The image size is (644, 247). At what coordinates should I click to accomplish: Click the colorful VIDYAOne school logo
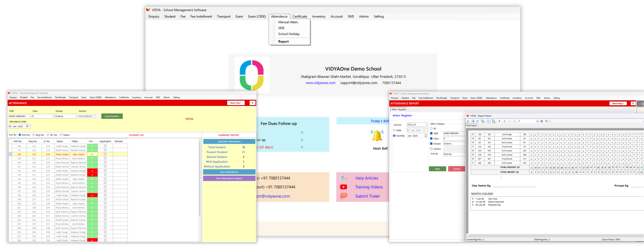pyautogui.click(x=252, y=75)
